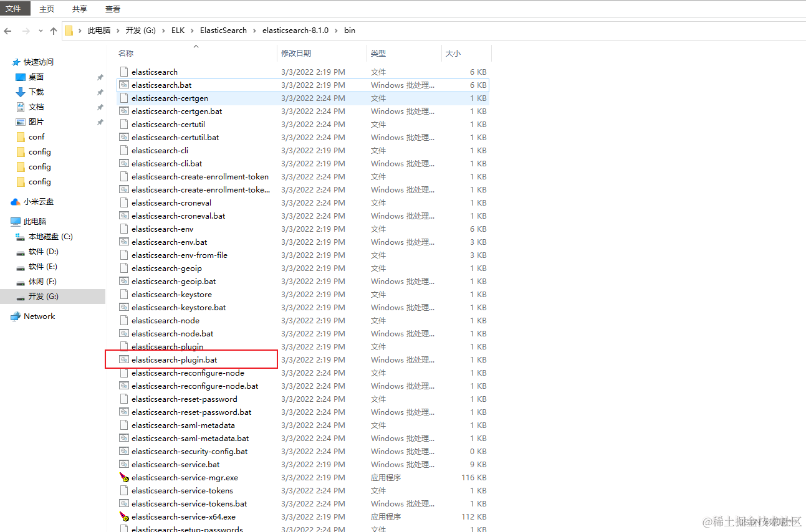This screenshot has height=532, width=806.
Task: Click the 小米云盘 cloud icon
Action: (x=16, y=202)
